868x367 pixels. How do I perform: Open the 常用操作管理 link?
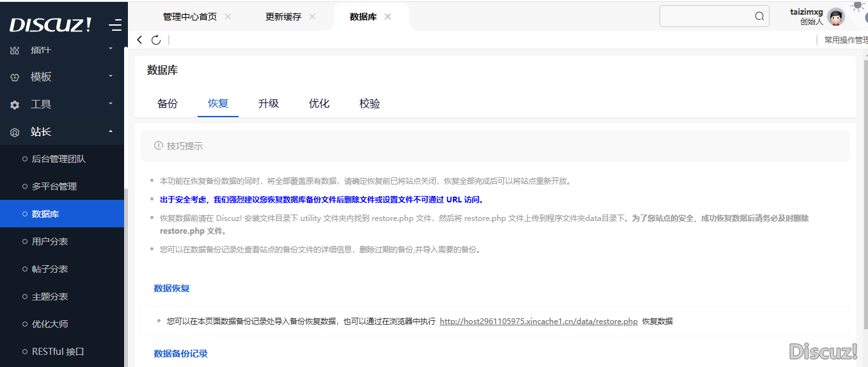(x=845, y=40)
